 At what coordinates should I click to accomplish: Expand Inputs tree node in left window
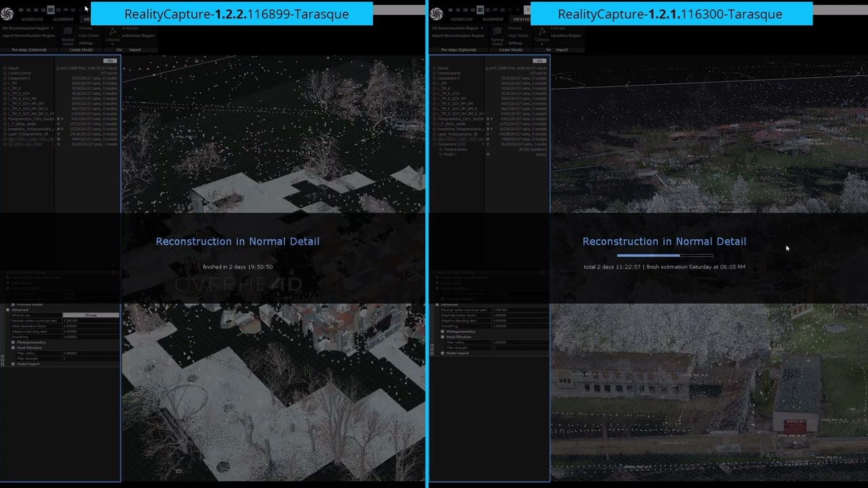(x=5, y=68)
